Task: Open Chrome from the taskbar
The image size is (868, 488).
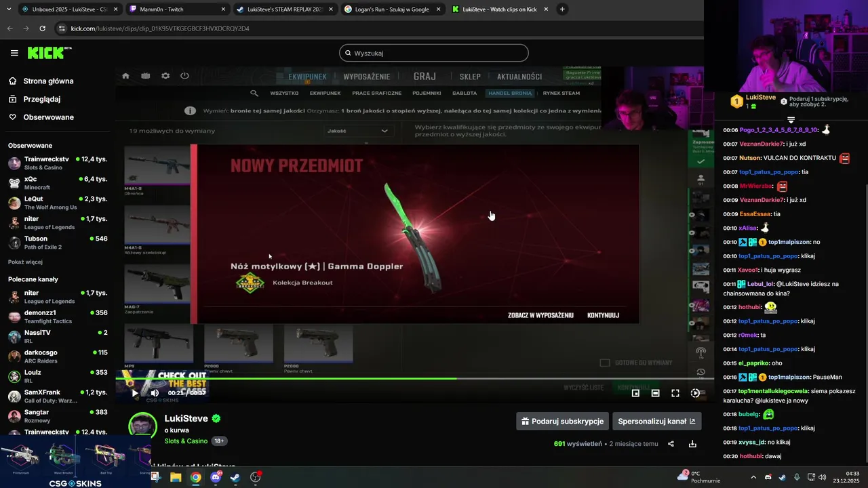Action: (x=195, y=477)
